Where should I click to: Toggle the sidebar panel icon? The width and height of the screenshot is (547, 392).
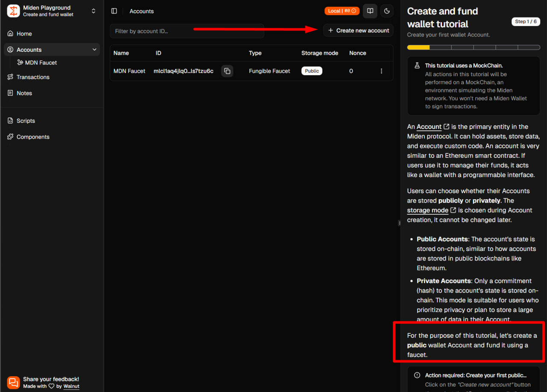tap(114, 11)
